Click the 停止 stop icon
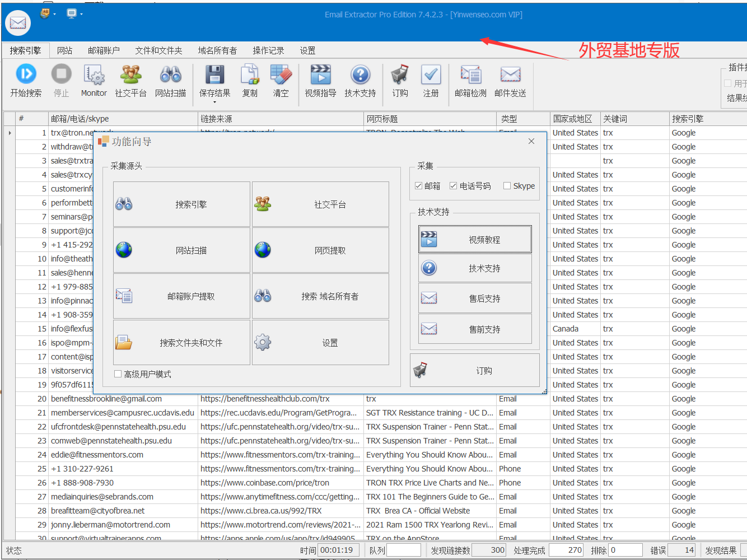 [x=61, y=74]
